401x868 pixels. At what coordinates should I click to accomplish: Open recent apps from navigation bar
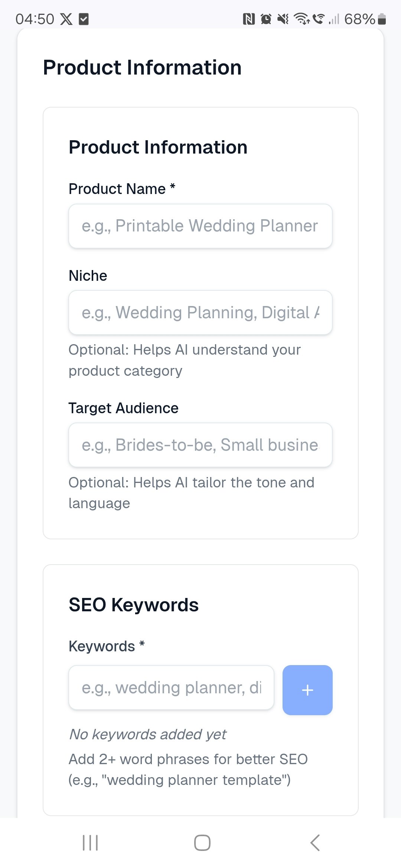click(90, 843)
